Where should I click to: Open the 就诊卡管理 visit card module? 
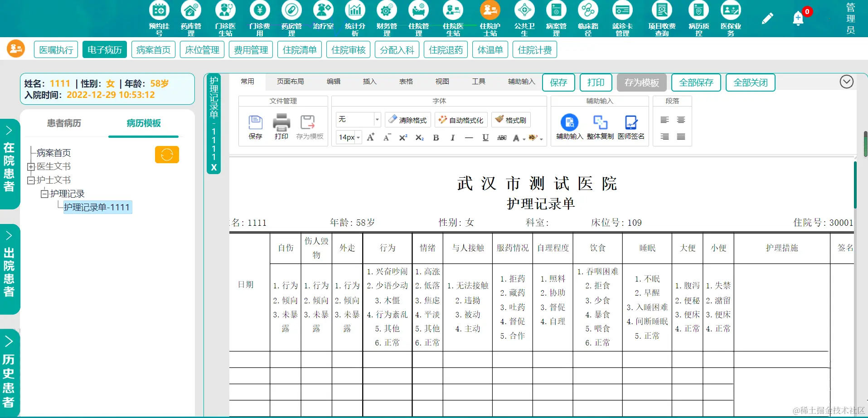coord(622,18)
